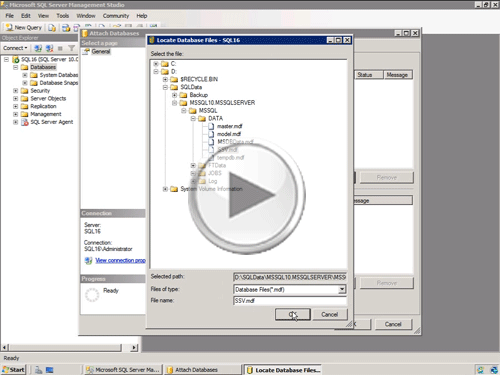The height and width of the screenshot is (375, 500).
Task: Select the master.mdf file
Action: [x=229, y=126]
